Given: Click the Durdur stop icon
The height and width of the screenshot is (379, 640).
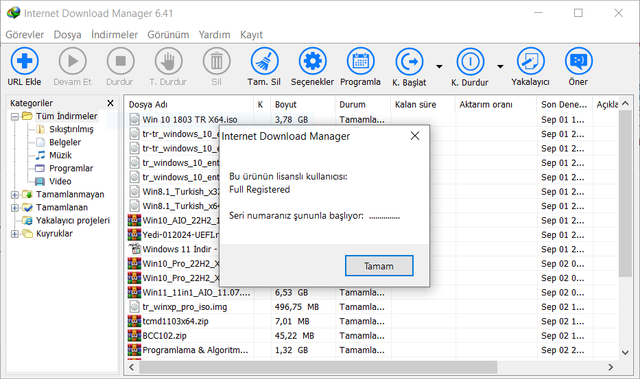Looking at the screenshot, I should tap(120, 61).
